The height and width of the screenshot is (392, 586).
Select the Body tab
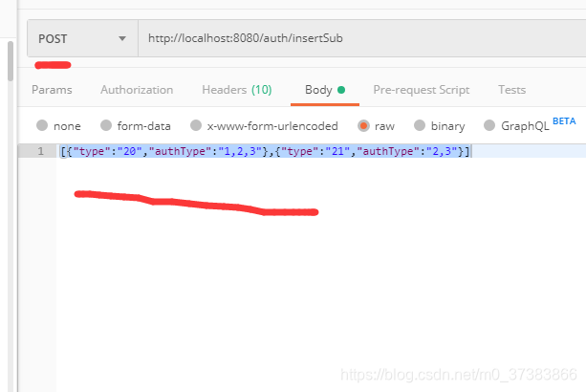(x=325, y=90)
